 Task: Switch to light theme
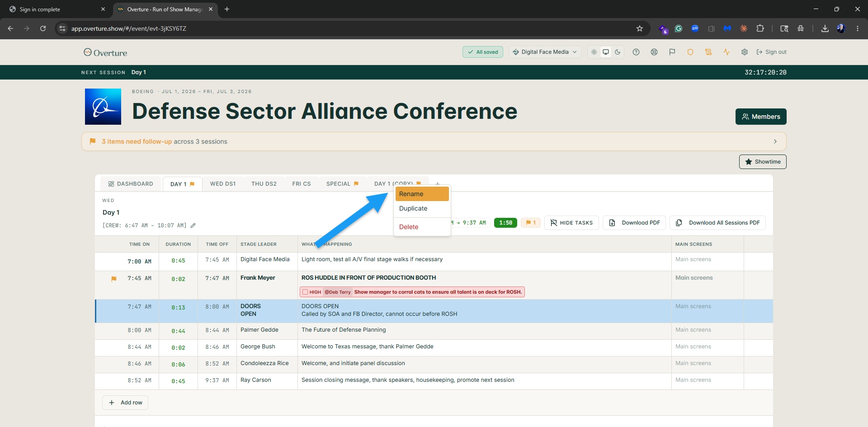(594, 52)
